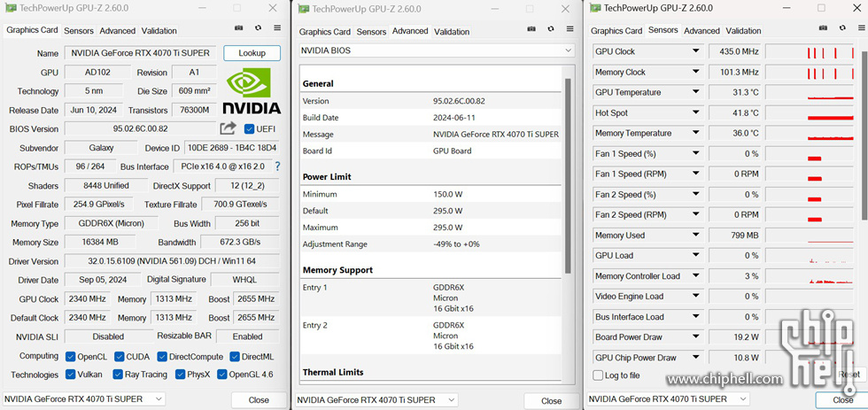Click refresh icon in Advanced window
The width and height of the screenshot is (868, 410).
[x=551, y=28]
